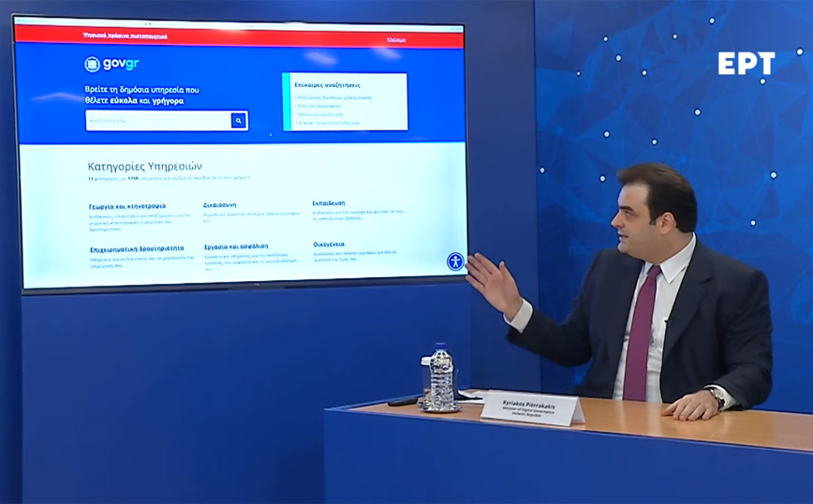Open third link under Επίκαιρες αναζητήσεις

(x=320, y=114)
